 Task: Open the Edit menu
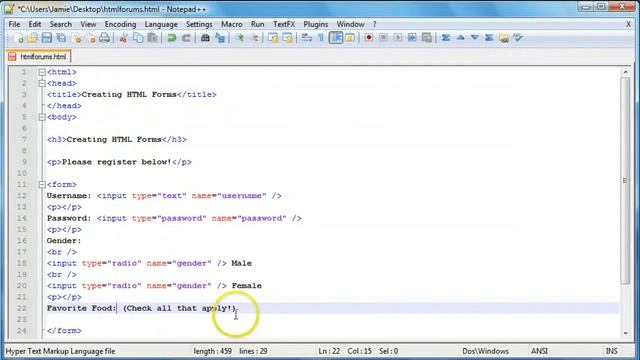pos(35,24)
